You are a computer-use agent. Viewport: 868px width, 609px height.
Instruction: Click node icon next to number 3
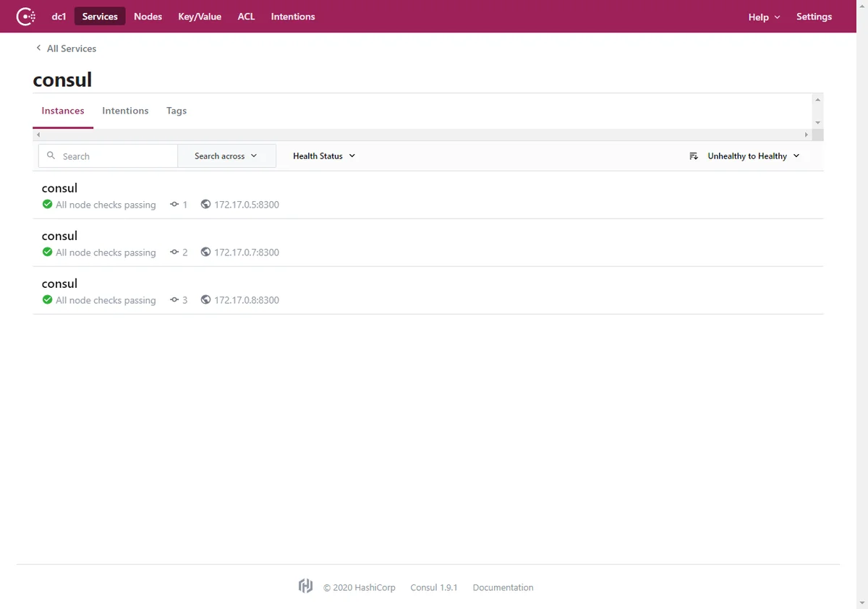click(x=174, y=300)
